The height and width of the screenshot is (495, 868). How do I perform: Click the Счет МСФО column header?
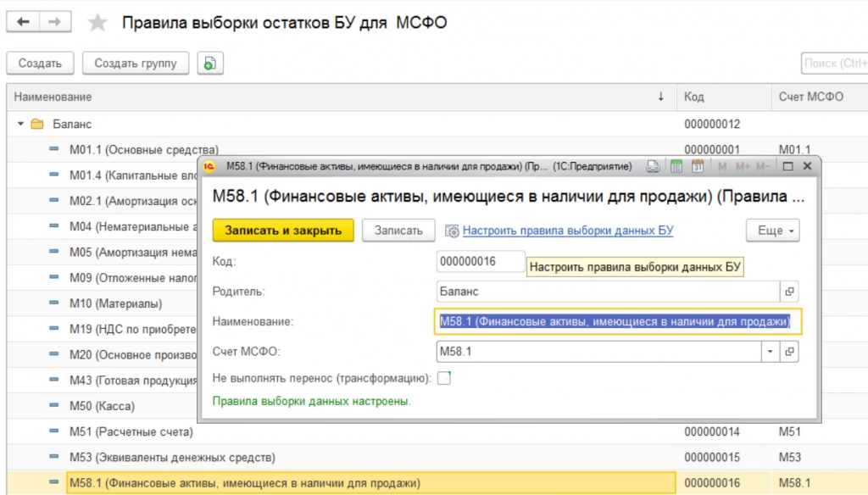tap(820, 97)
